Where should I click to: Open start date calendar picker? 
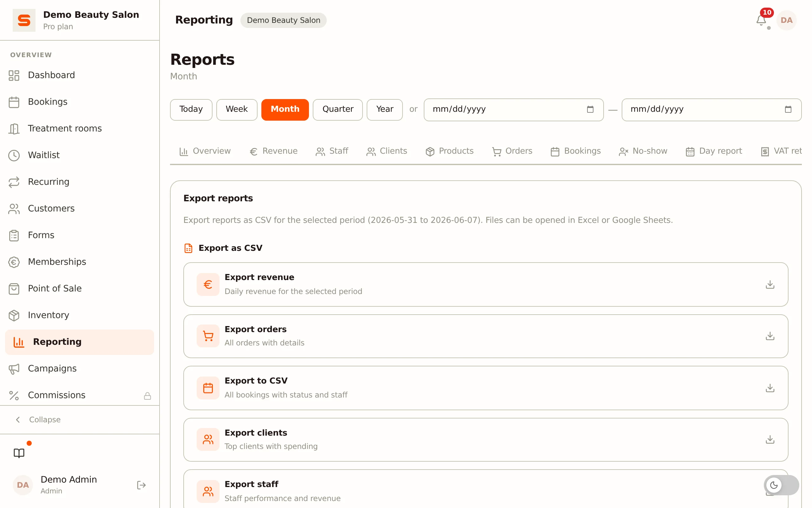(590, 109)
